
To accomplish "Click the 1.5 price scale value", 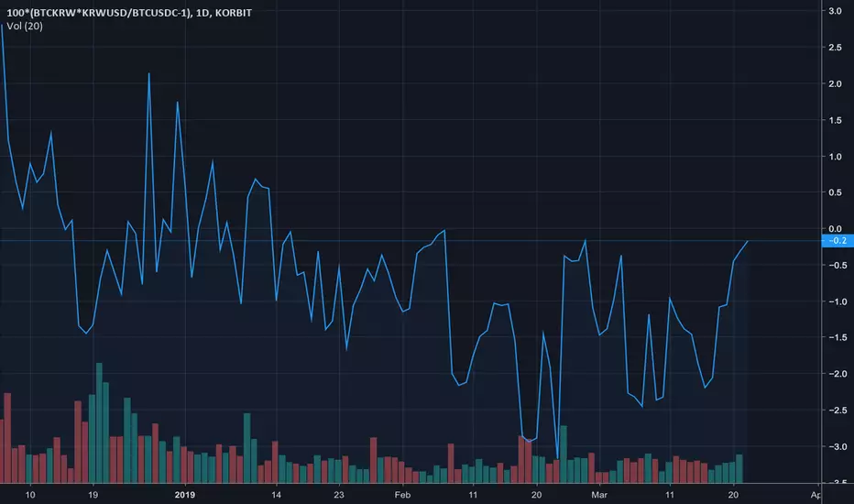I will (x=835, y=120).
